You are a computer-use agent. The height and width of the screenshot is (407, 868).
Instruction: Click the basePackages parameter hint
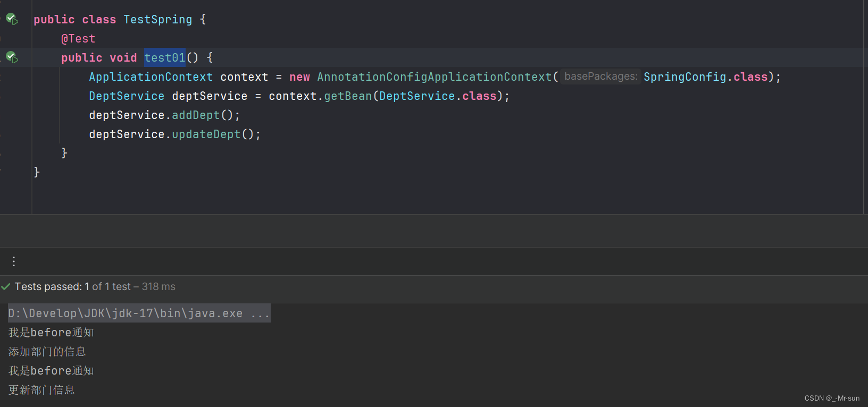pos(600,77)
